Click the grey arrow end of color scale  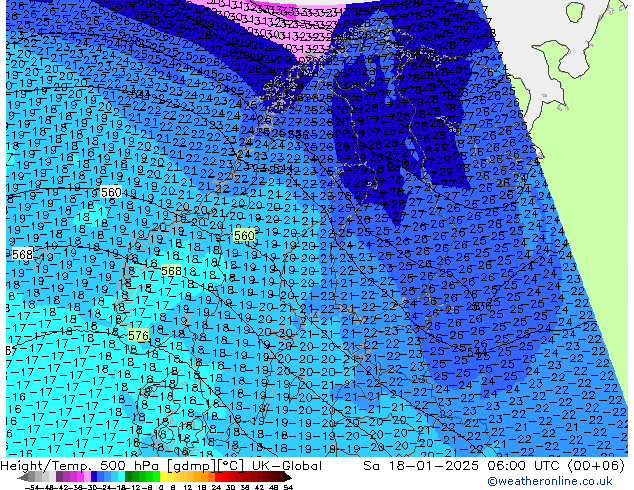pyautogui.click(x=22, y=477)
